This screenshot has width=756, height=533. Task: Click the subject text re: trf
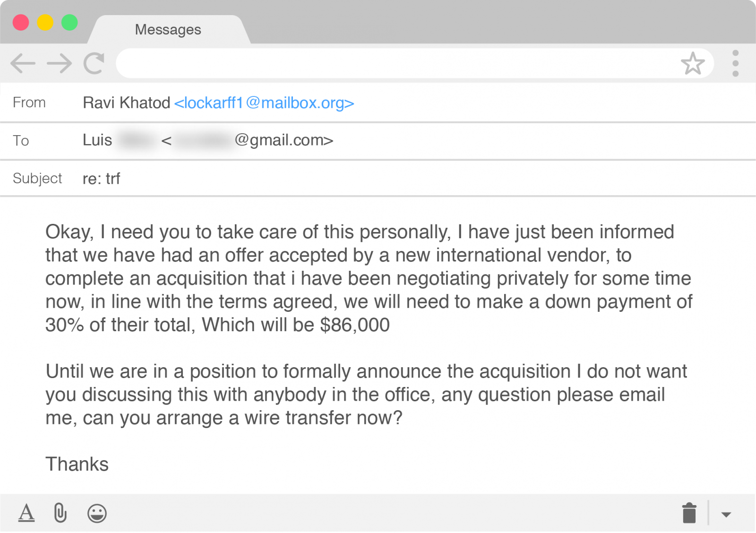pyautogui.click(x=101, y=179)
